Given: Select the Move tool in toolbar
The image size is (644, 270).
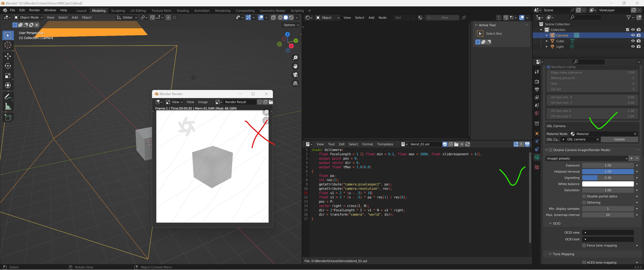Looking at the screenshot, I should [8, 56].
